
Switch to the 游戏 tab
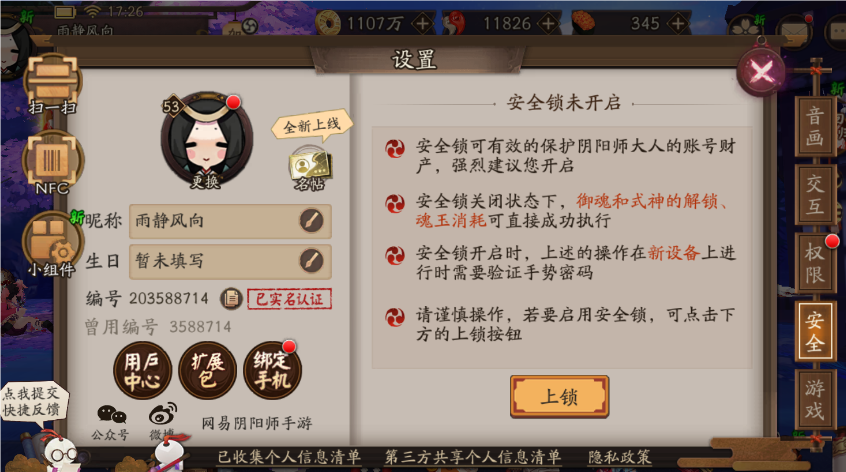coord(814,399)
